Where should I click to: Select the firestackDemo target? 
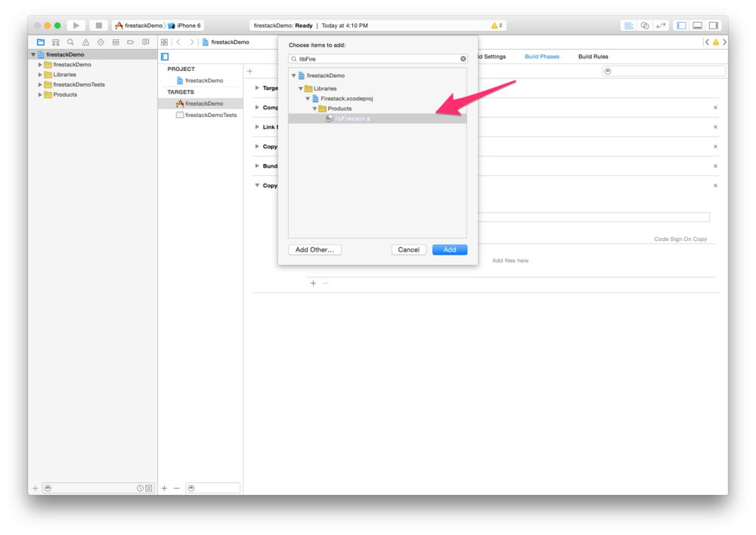[x=200, y=104]
